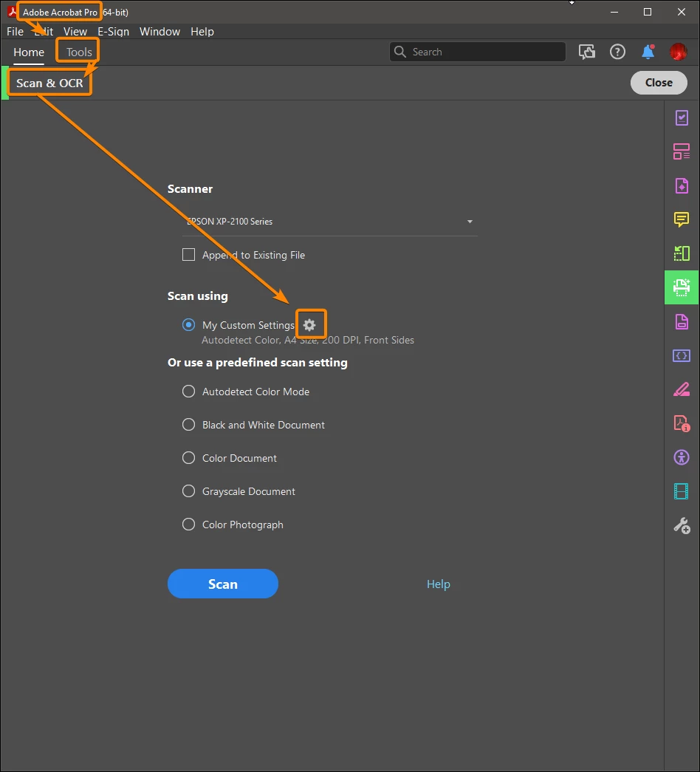The width and height of the screenshot is (700, 772).
Task: Select the highlighted Scan & OCR sidebar icon
Action: 682,287
